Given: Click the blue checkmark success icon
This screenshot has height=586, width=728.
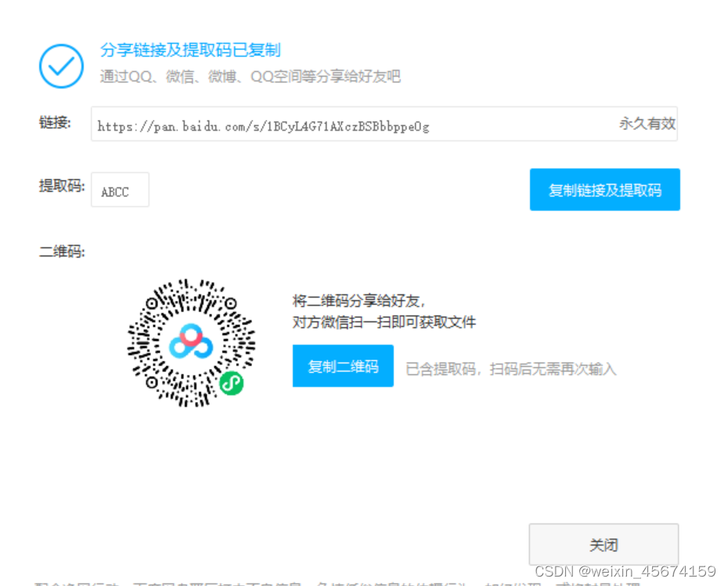Looking at the screenshot, I should pos(61,66).
